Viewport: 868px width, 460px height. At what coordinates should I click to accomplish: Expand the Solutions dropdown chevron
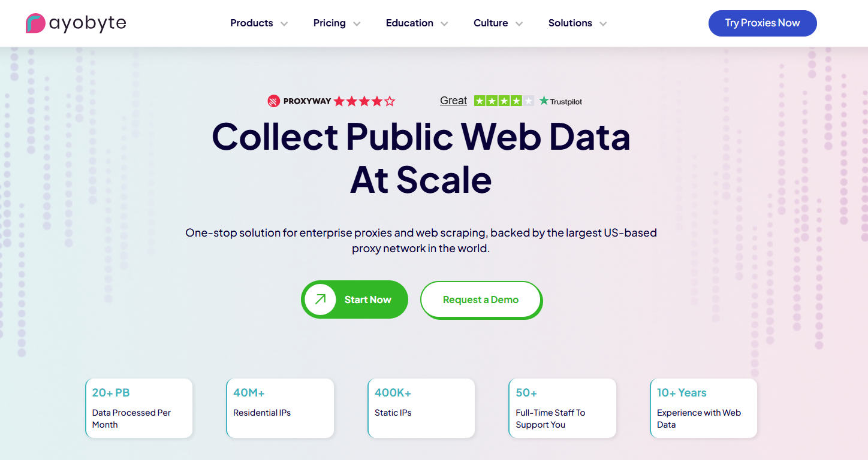603,24
